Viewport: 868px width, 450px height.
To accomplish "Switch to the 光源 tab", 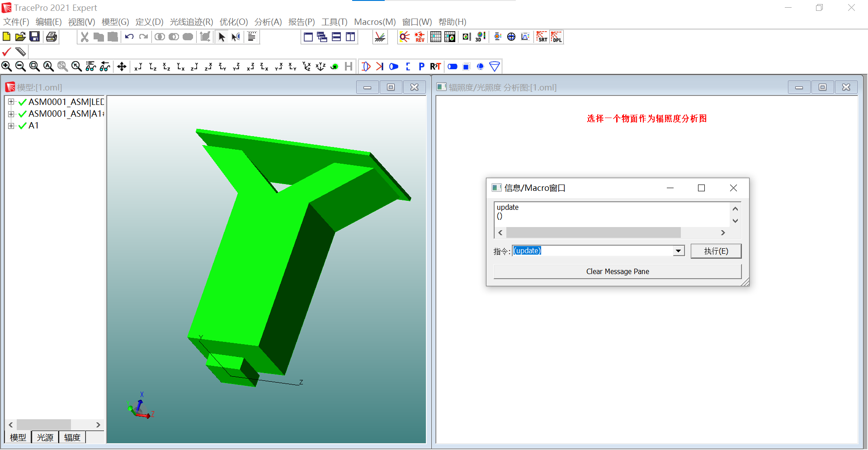I will pos(45,437).
